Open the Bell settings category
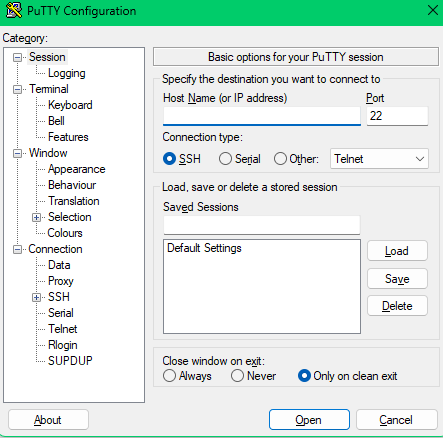The width and height of the screenshot is (443, 438). (x=56, y=121)
